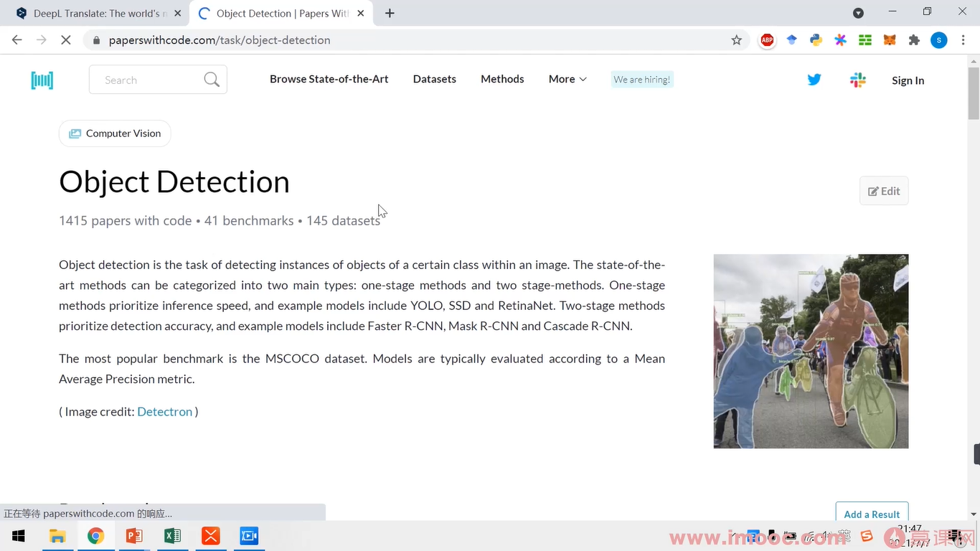Open the Twitter icon link

tap(814, 80)
